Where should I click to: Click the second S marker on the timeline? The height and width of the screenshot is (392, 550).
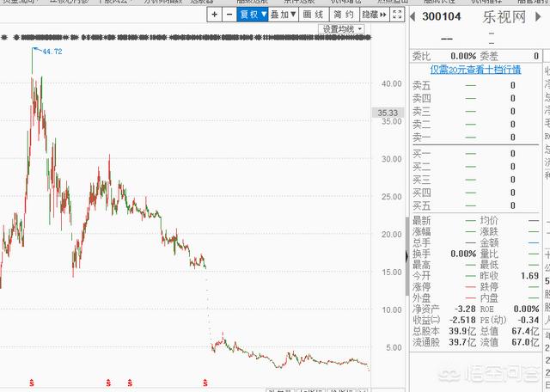[x=109, y=383]
